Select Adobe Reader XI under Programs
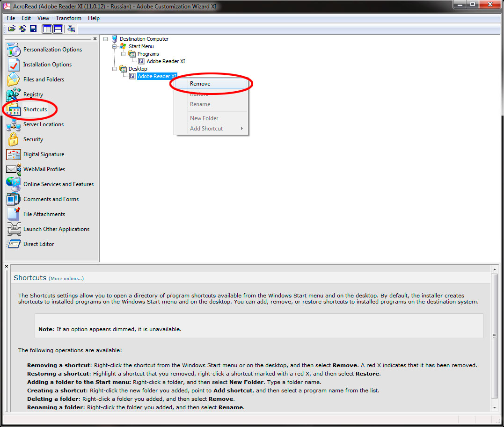 point(166,61)
